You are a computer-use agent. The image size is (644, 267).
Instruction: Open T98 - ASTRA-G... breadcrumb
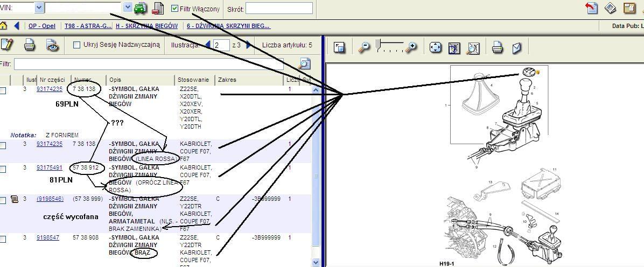point(88,26)
